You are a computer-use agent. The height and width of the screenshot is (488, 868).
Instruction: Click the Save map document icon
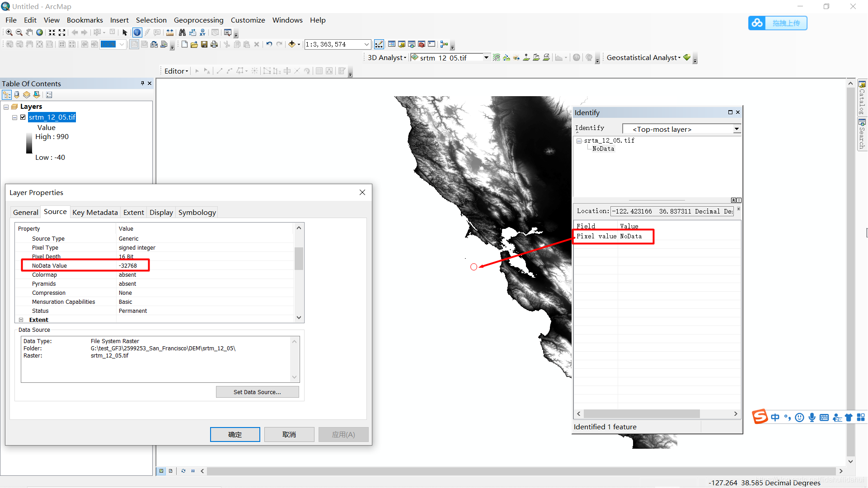pos(204,44)
